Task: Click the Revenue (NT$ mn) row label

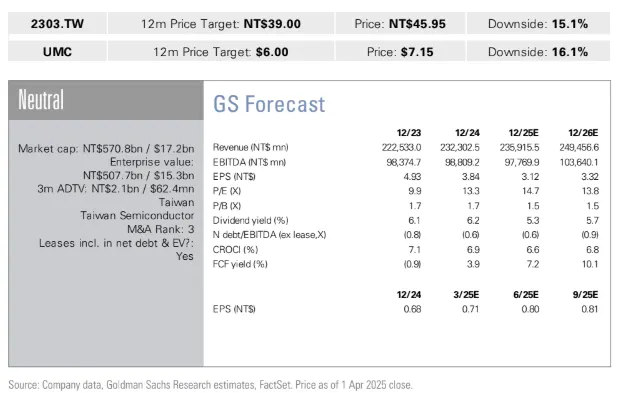Action: click(x=251, y=147)
